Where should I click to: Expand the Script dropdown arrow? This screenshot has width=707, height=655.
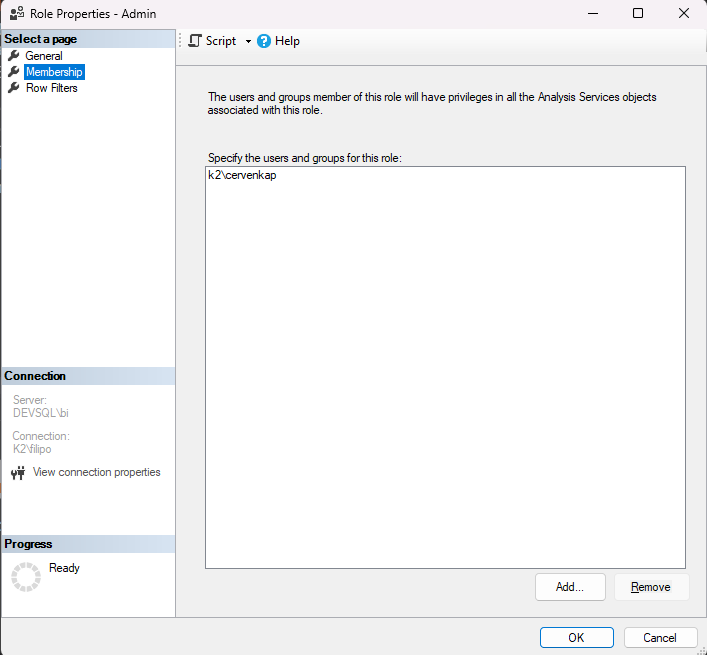248,41
